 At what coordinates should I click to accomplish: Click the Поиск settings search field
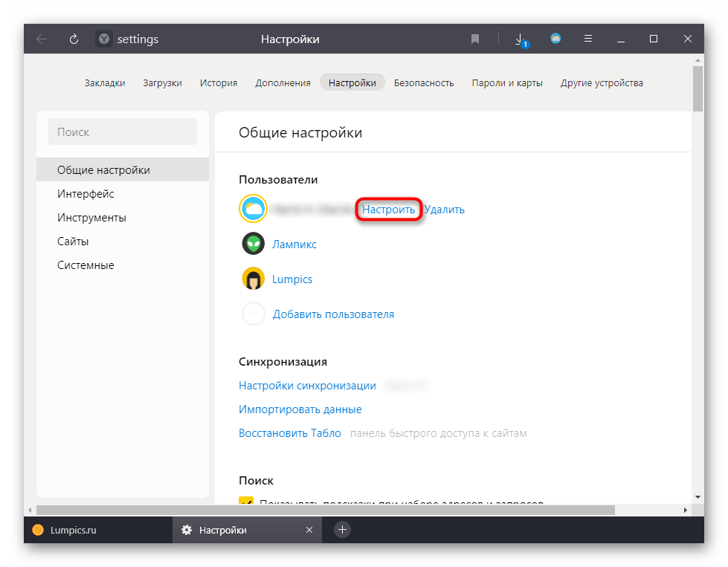pyautogui.click(x=123, y=132)
